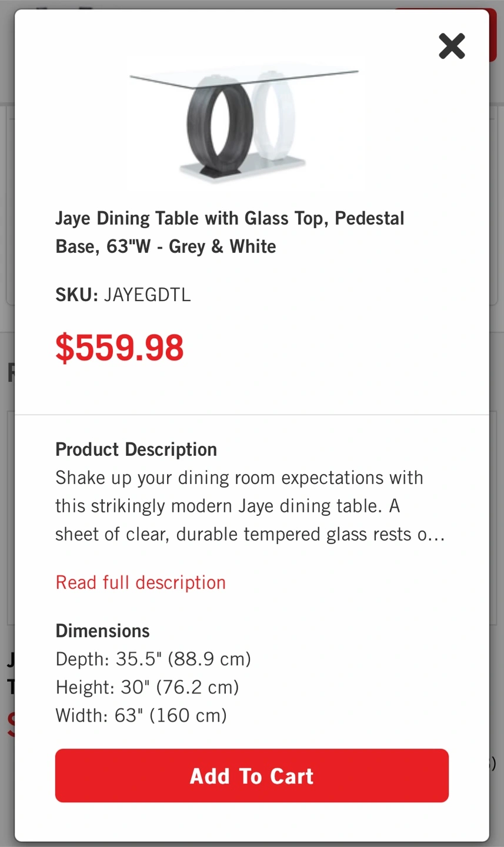This screenshot has height=847, width=504.
Task: Expand via Read full description link
Action: [141, 582]
